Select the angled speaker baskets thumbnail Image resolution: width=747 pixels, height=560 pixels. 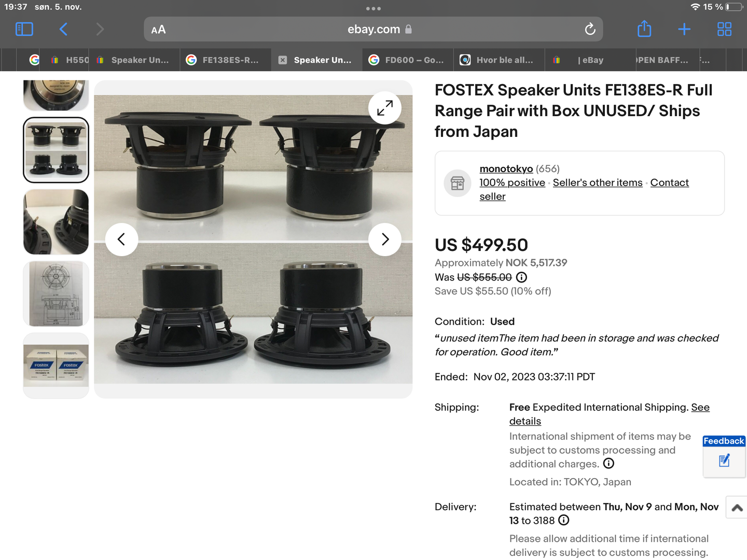(x=56, y=222)
